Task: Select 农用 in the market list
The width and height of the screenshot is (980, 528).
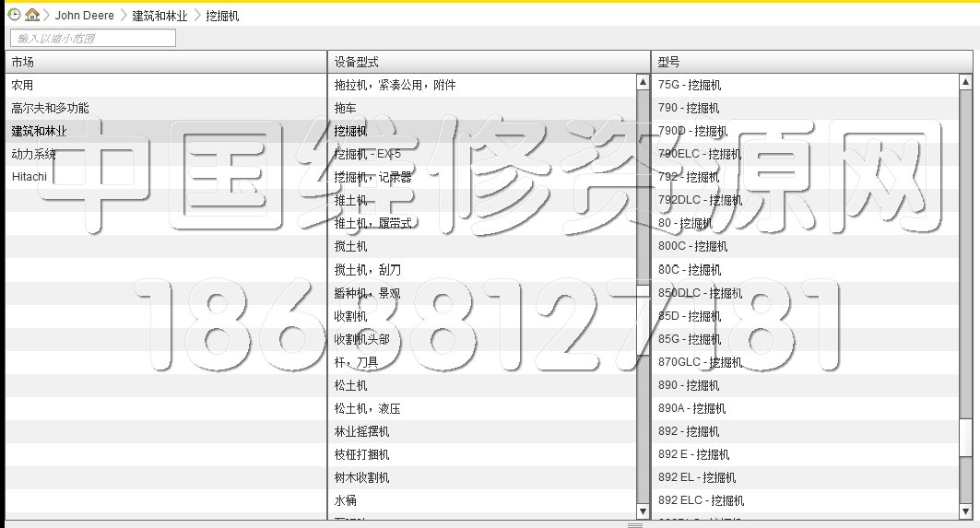Action: pos(23,85)
